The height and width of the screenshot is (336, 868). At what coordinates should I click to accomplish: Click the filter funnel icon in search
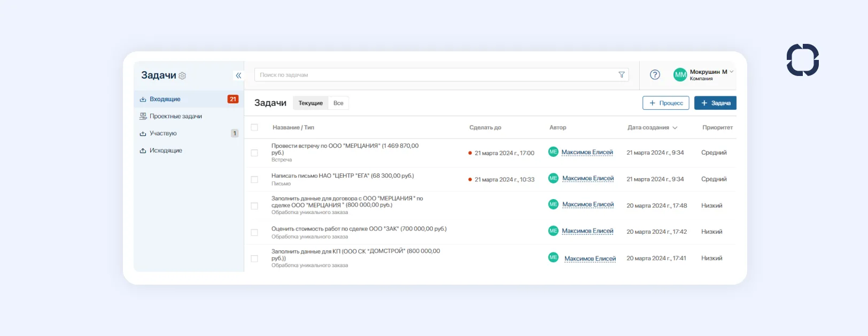(621, 75)
